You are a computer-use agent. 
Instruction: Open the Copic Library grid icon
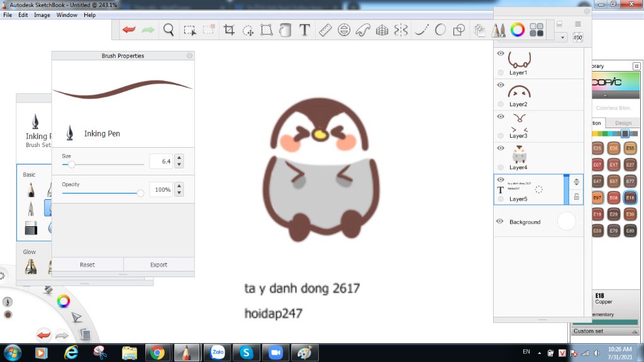[x=536, y=30]
